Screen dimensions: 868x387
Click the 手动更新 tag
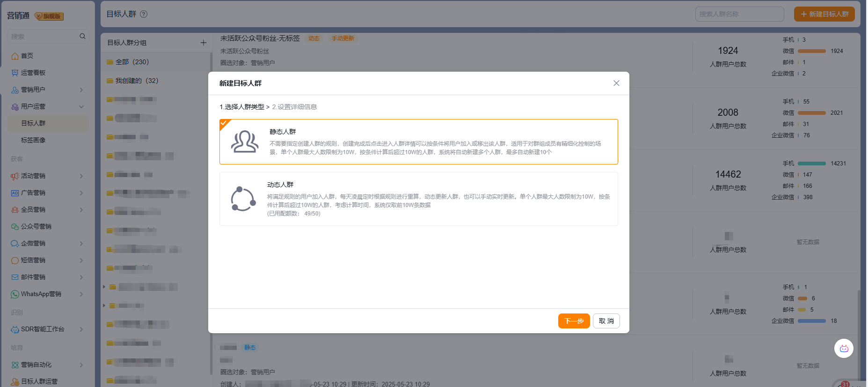tap(343, 38)
